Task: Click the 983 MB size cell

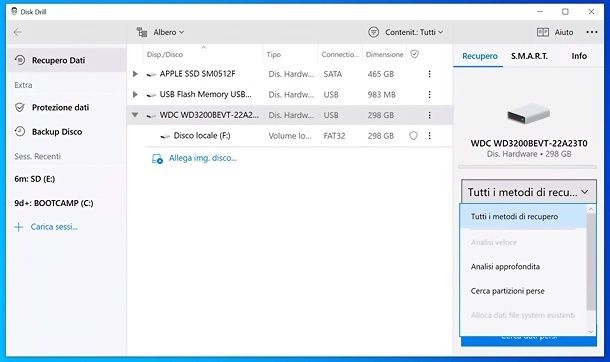Action: pyautogui.click(x=381, y=94)
